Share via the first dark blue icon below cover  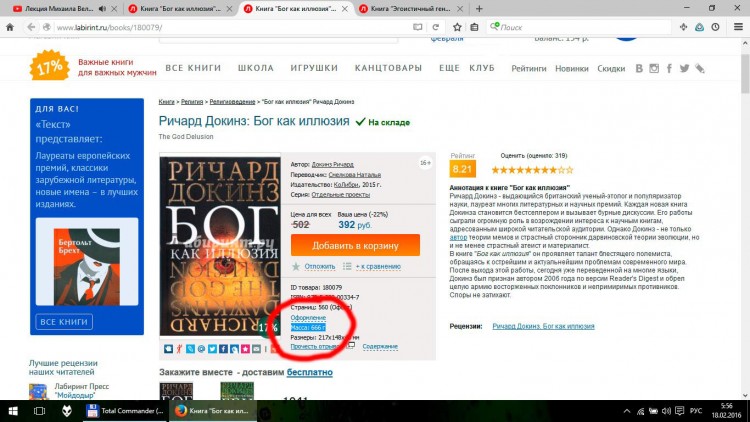coord(168,349)
